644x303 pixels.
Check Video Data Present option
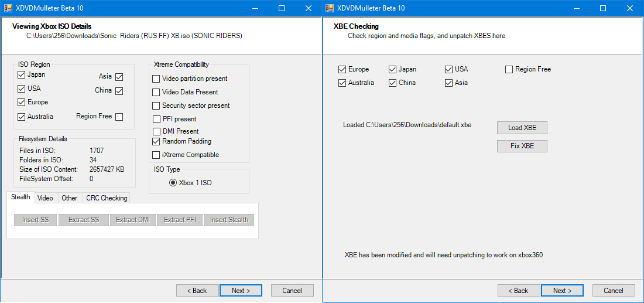(156, 92)
